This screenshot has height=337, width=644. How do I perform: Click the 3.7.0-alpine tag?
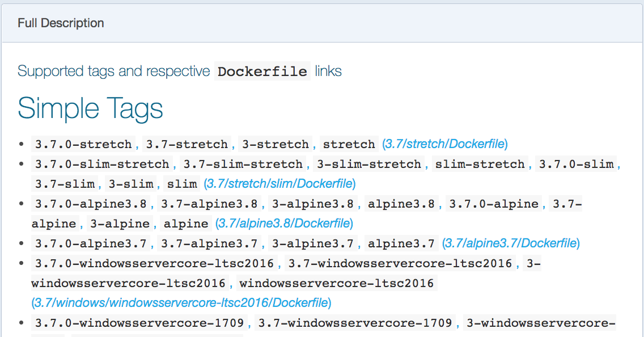coord(494,204)
